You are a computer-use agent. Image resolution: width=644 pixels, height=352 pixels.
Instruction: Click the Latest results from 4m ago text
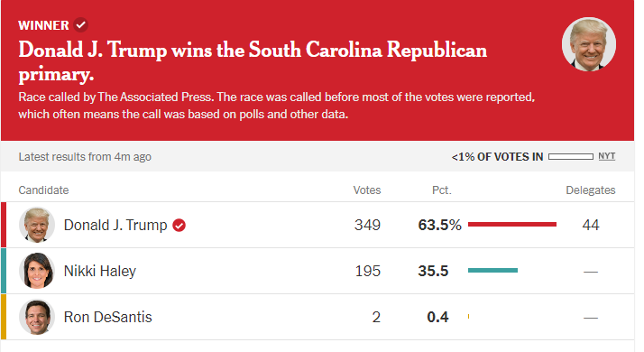pyautogui.click(x=85, y=157)
